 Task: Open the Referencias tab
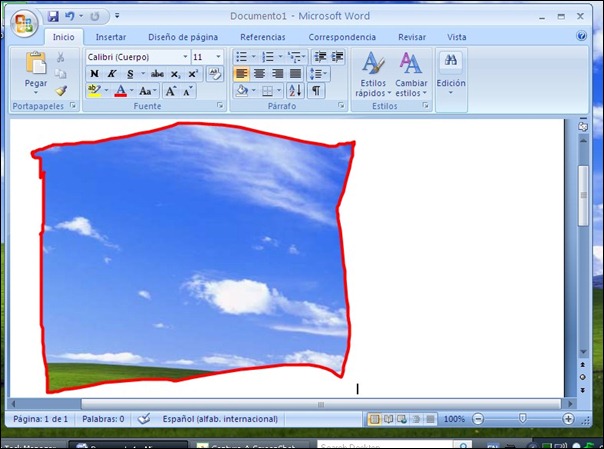point(263,37)
